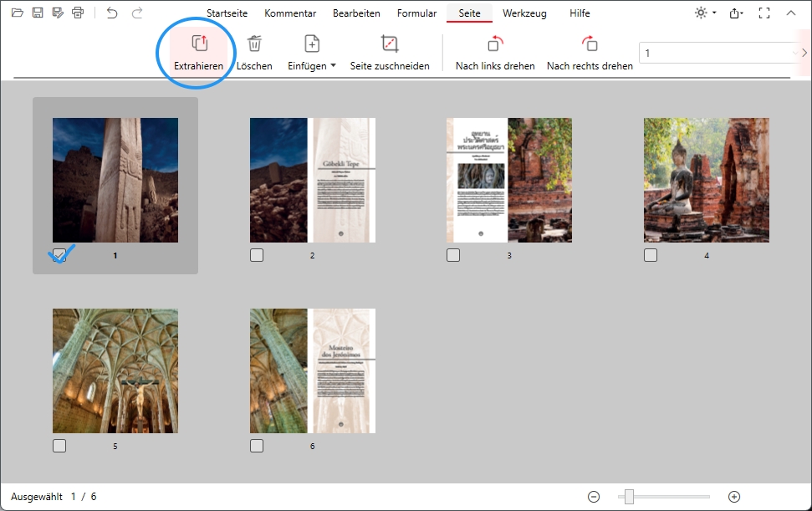Image resolution: width=812 pixels, height=511 pixels.
Task: Open the page number combo box
Action: click(x=794, y=53)
